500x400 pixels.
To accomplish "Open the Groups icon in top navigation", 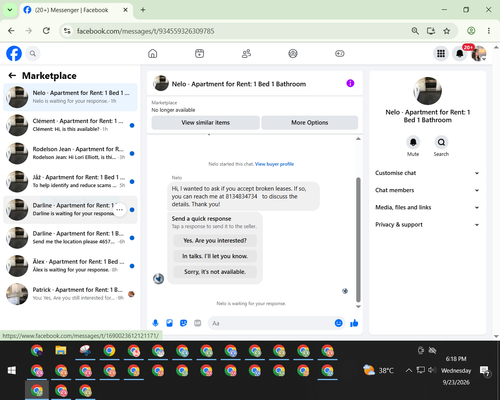I will [x=293, y=53].
